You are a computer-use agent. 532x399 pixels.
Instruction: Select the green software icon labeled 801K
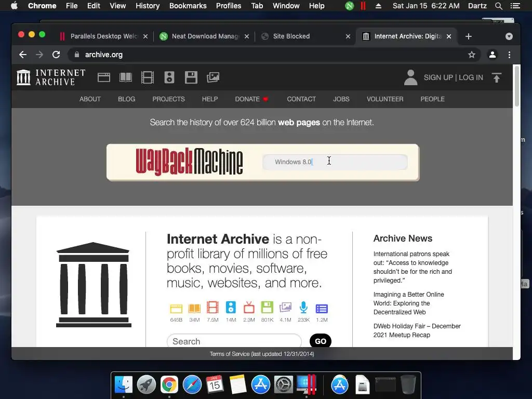pyautogui.click(x=267, y=308)
